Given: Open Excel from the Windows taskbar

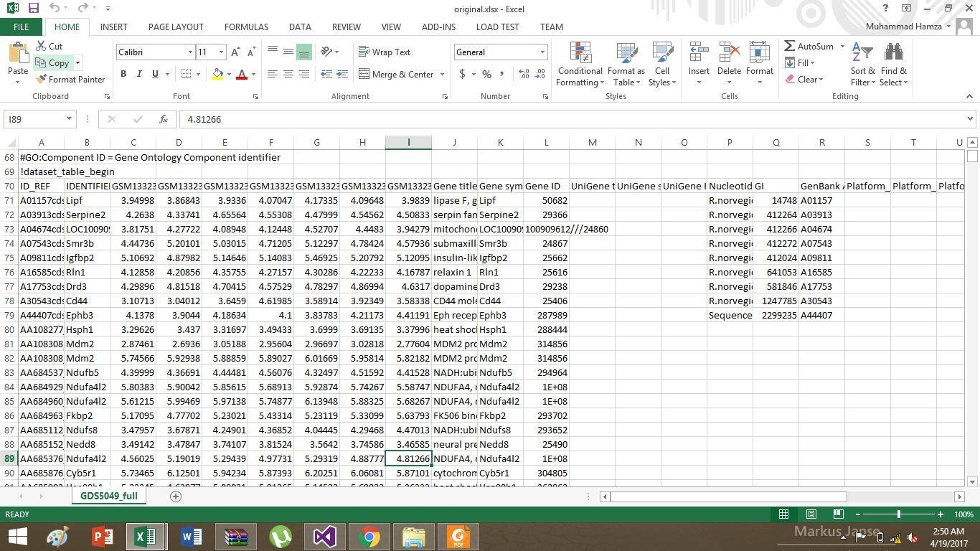Looking at the screenshot, I should (146, 537).
